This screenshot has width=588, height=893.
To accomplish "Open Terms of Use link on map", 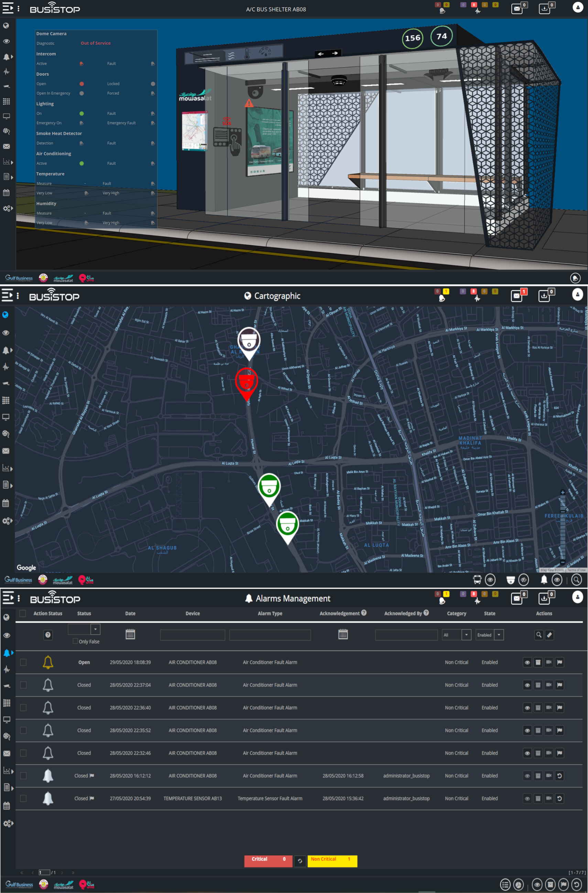I will pyautogui.click(x=576, y=570).
